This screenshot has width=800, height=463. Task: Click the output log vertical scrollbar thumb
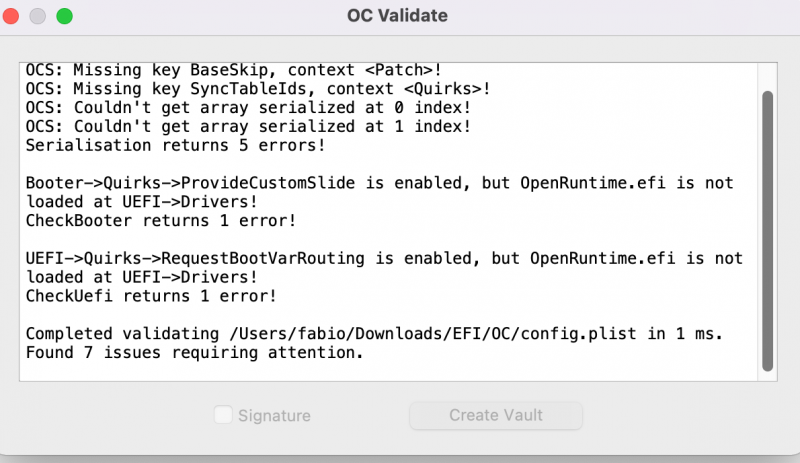point(767,230)
